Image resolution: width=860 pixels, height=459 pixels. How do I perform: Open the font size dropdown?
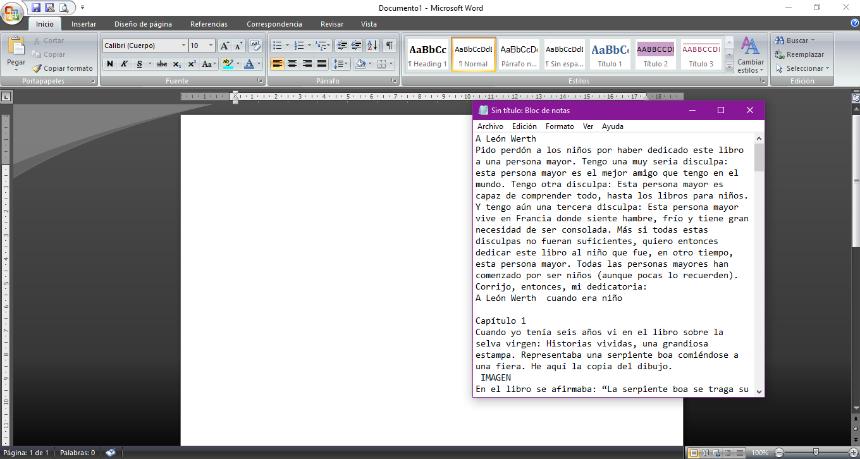210,45
